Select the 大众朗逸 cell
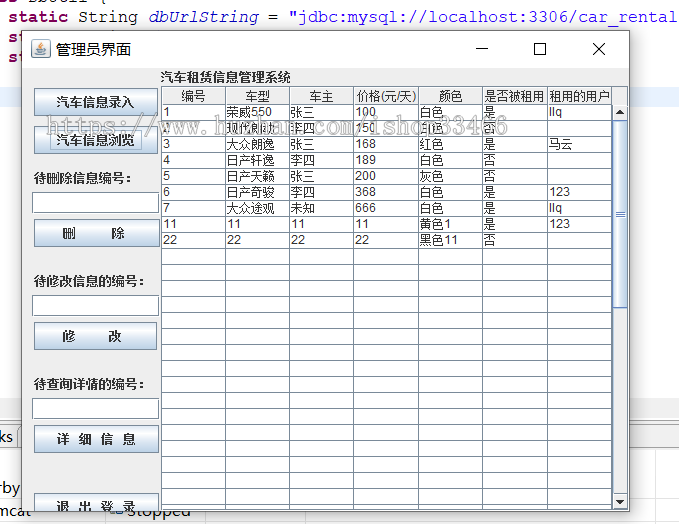The image size is (679, 524). click(x=257, y=144)
